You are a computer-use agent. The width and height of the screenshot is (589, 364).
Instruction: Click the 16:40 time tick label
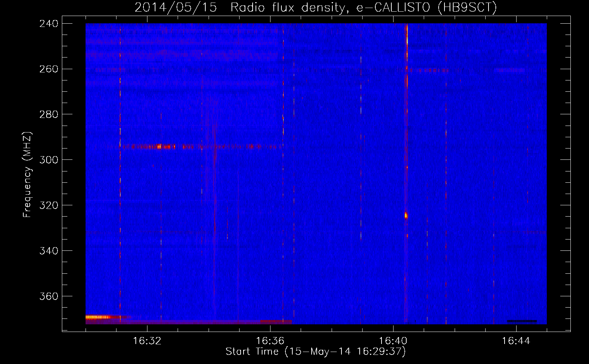tap(393, 341)
